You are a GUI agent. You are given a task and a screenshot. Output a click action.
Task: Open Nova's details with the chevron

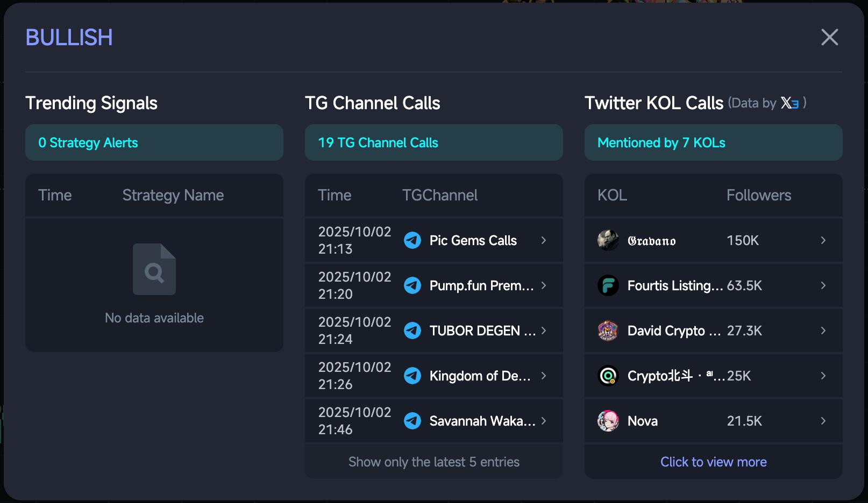tap(823, 421)
